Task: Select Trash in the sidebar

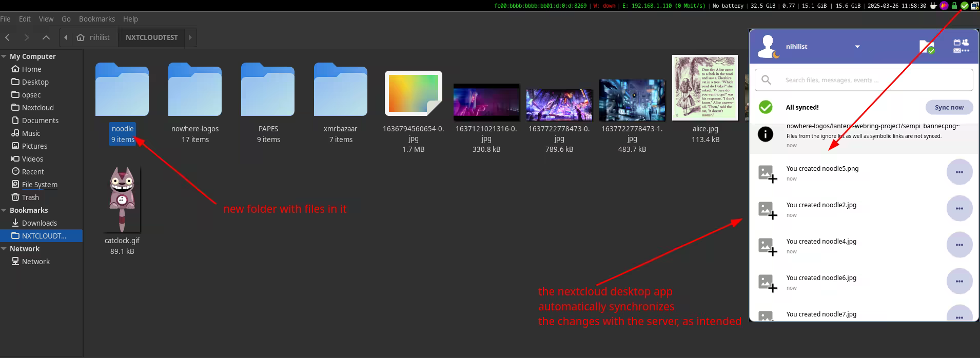Action: [30, 197]
